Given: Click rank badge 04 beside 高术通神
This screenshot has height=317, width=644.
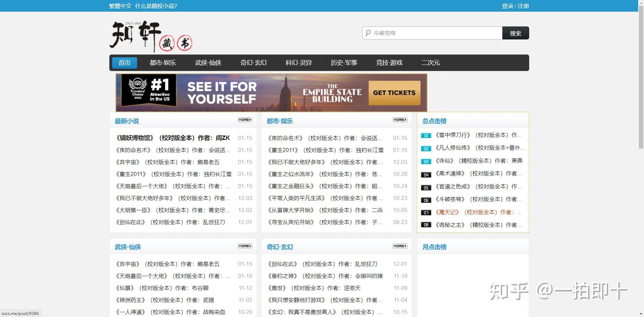Looking at the screenshot, I should click(426, 174).
